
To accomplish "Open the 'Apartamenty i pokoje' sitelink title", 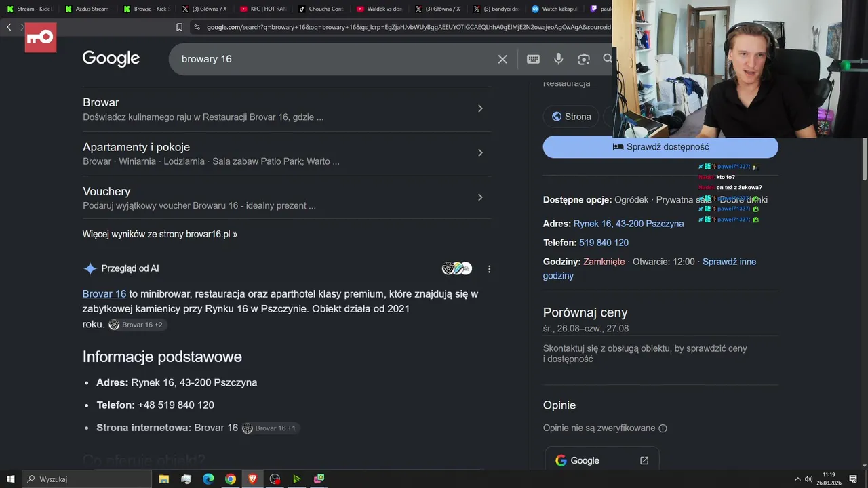I will 136,147.
